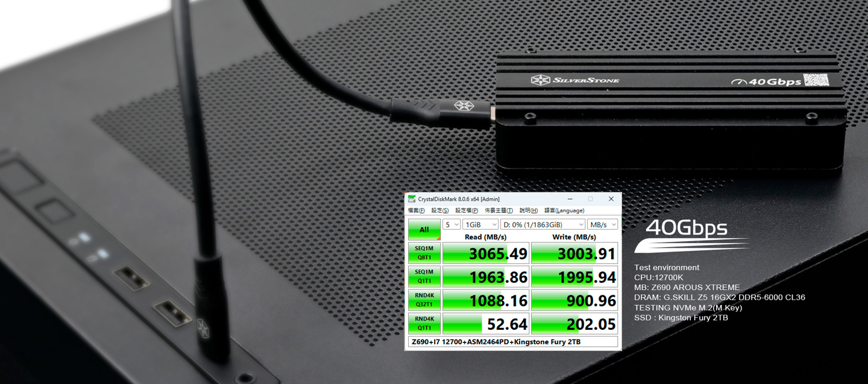
Task: Run all benchmarks with the All button
Action: (424, 230)
